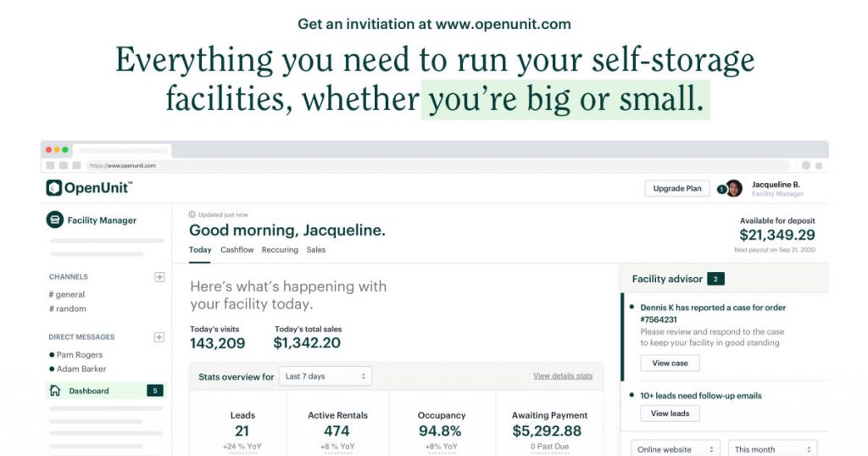Click the Dashboard notification badge showing 5
This screenshot has height=456, width=868.
(154, 391)
